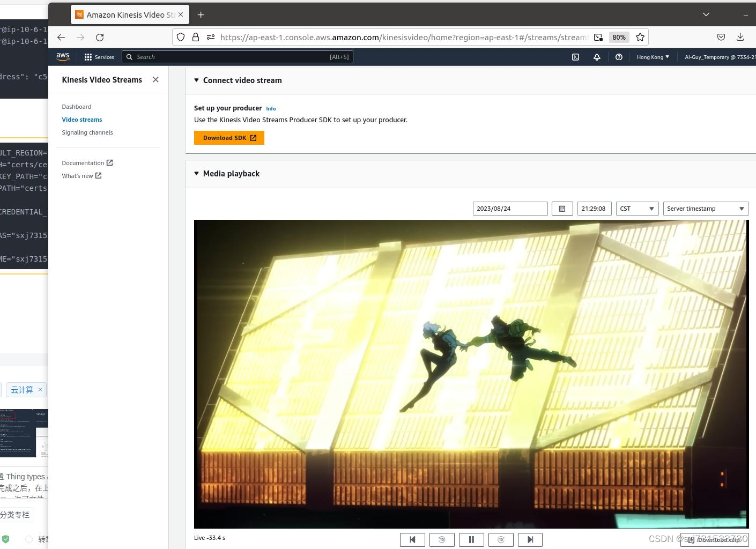Minimize the Firefox window

(746, 15)
